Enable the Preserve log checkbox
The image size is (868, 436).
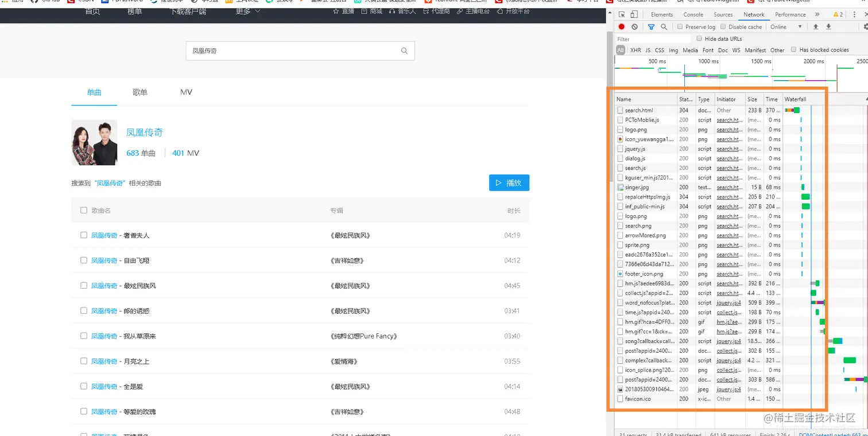pyautogui.click(x=680, y=27)
